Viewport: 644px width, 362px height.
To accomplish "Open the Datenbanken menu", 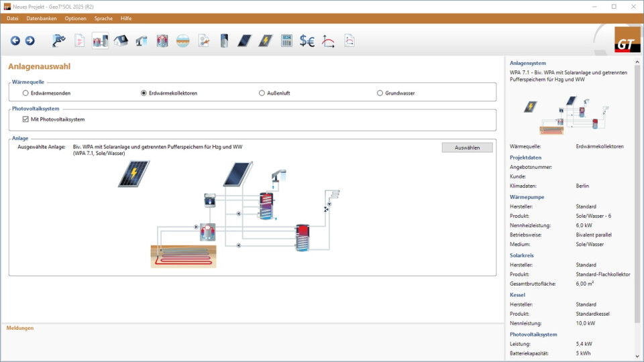I will click(42, 18).
